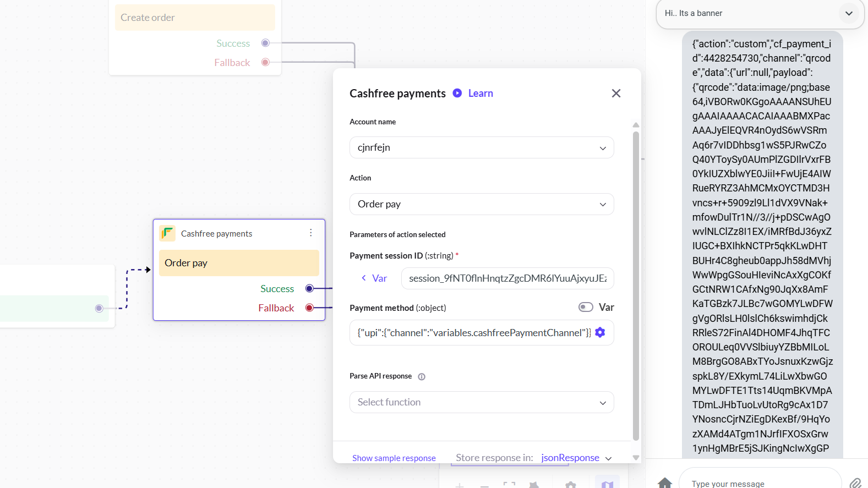Collapse the chat banner with chevron

(x=849, y=13)
